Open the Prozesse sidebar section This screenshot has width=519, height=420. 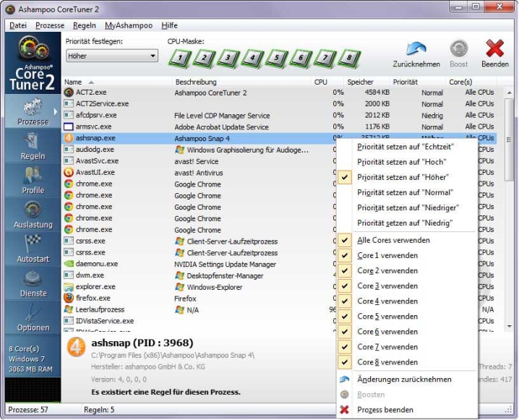tap(33, 111)
